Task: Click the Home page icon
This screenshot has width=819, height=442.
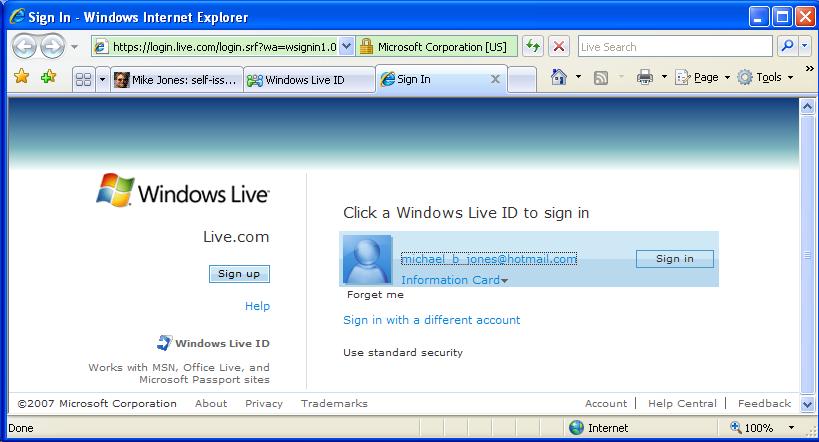Action: 559,78
